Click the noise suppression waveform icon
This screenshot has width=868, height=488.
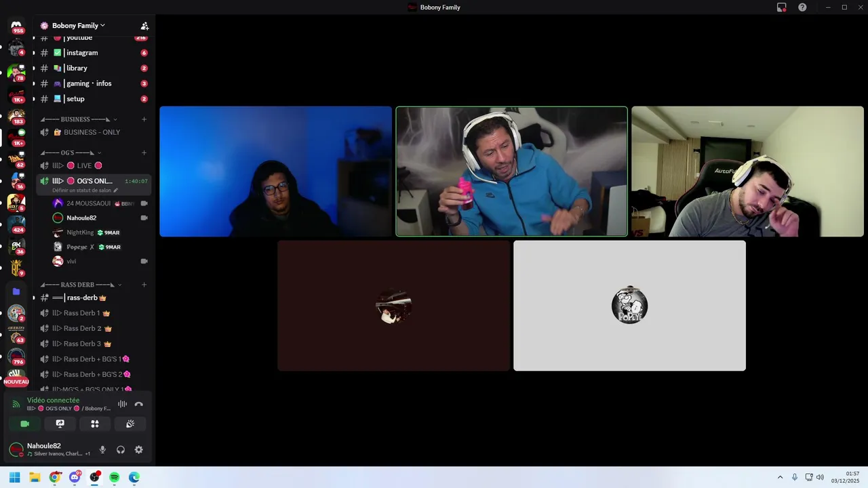(x=122, y=404)
